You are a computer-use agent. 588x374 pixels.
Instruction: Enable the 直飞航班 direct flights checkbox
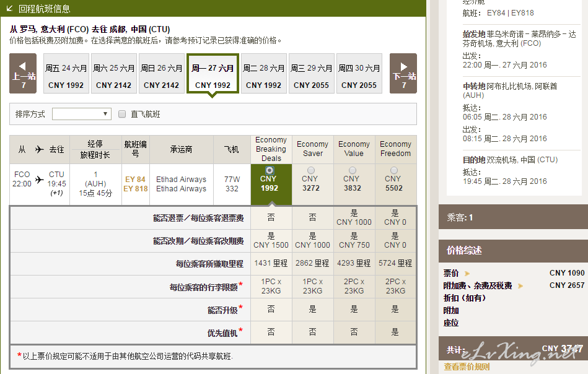tap(122, 114)
